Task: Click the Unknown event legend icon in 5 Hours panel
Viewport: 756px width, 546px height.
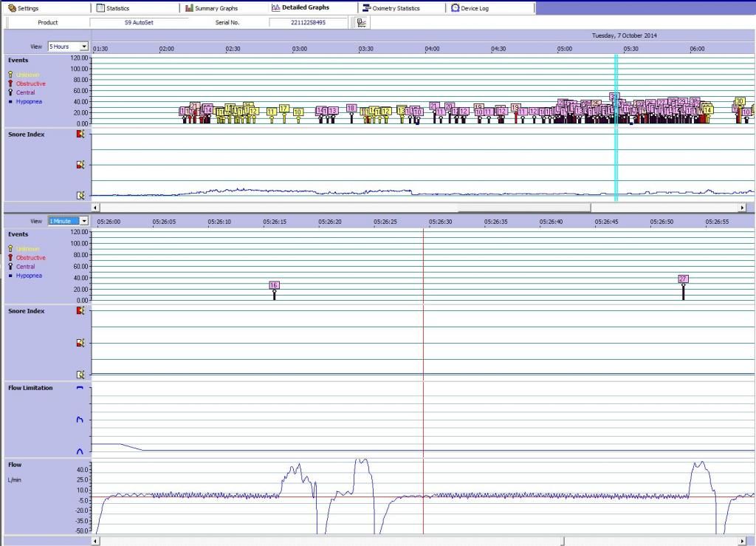Action: (10, 75)
